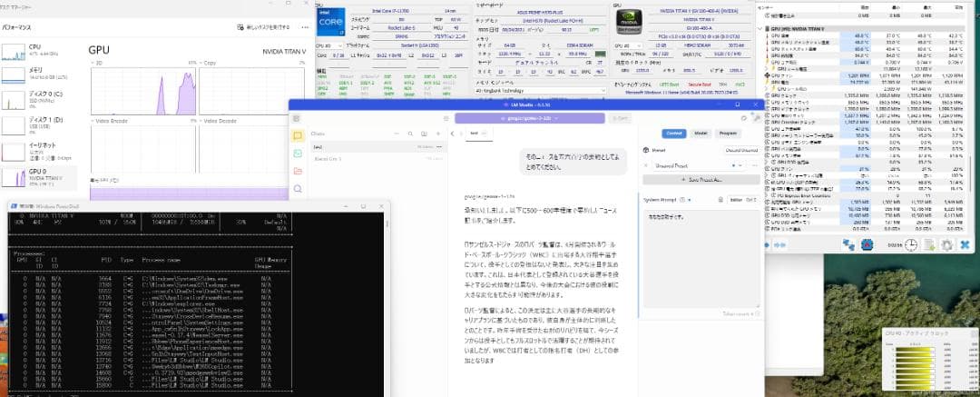This screenshot has height=397, width=980.
Task: Open the Developer view in LM Studio sidebar
Action: [x=299, y=153]
